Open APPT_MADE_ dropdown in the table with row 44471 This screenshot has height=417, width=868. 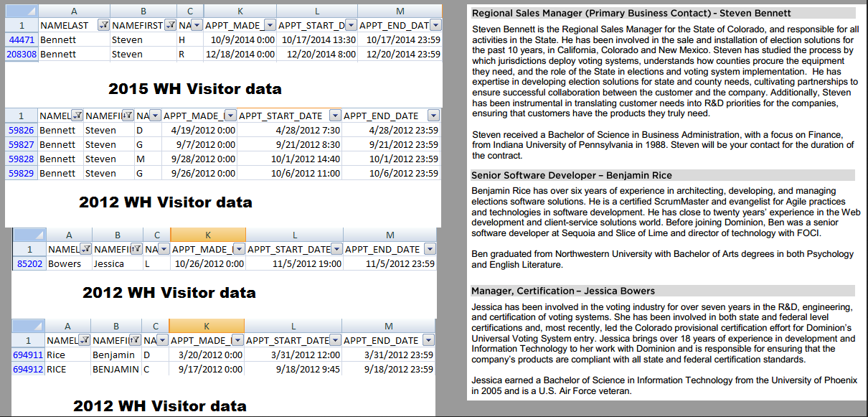(x=270, y=25)
